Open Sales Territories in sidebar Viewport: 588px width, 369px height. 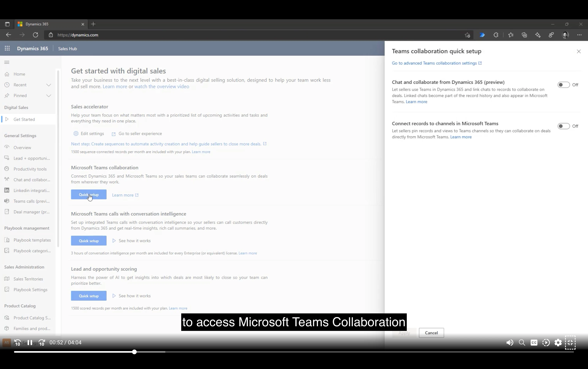point(28,279)
